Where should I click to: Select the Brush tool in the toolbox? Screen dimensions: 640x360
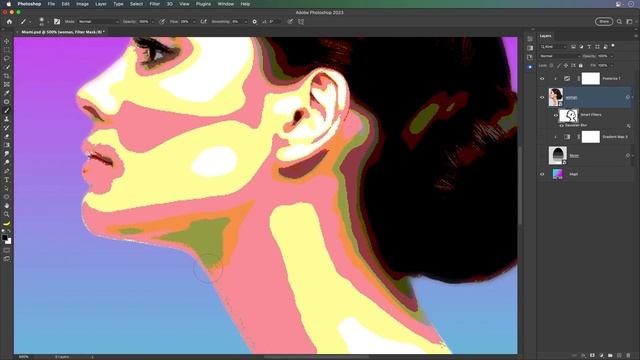tap(7, 110)
